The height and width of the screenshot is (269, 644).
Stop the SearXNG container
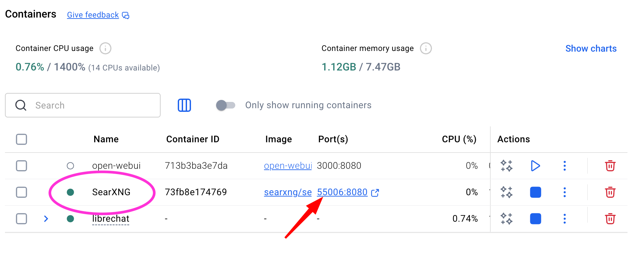point(536,192)
